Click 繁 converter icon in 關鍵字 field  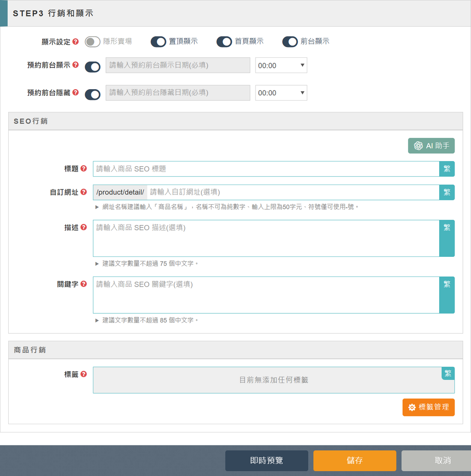click(x=447, y=284)
